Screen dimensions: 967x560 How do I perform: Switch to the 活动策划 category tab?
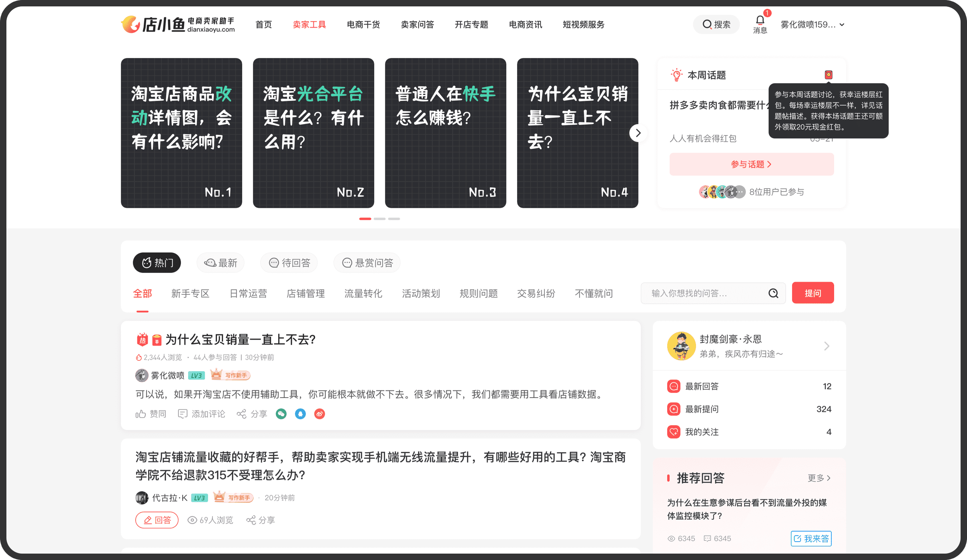coord(421,294)
